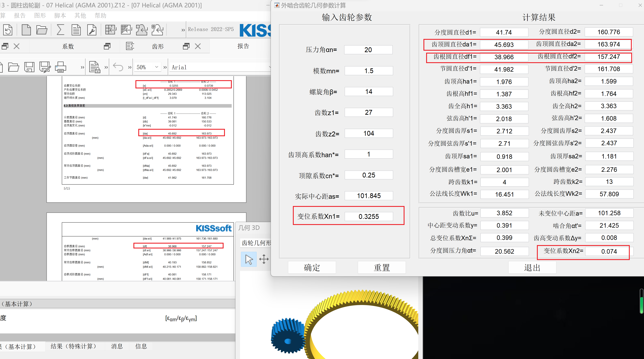Open the 图形 menu
The image size is (644, 359).
coord(40,15)
